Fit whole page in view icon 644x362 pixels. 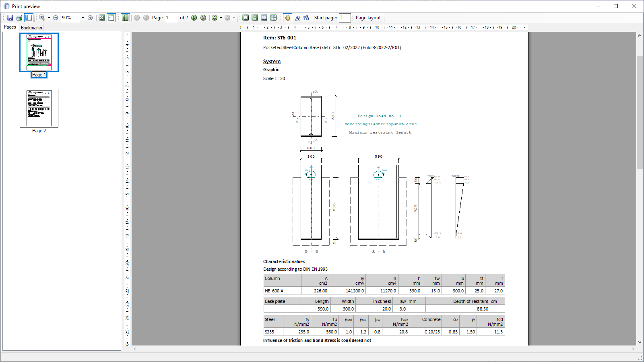pyautogui.click(x=102, y=18)
